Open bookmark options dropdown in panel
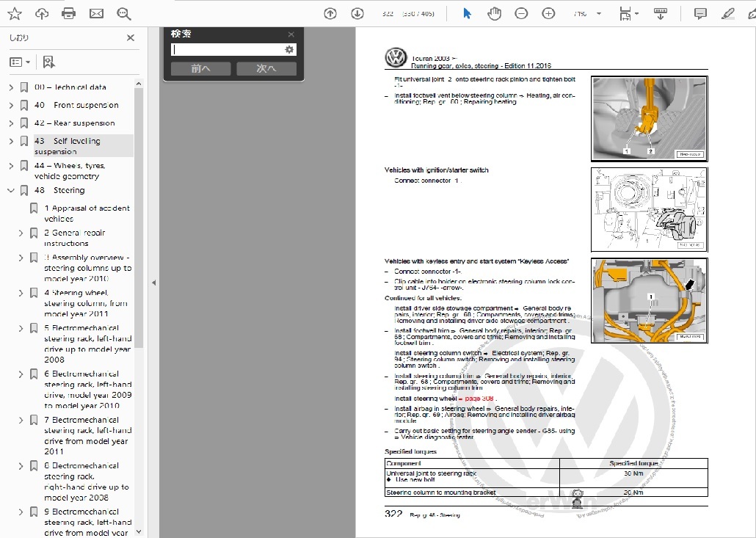 20,62
